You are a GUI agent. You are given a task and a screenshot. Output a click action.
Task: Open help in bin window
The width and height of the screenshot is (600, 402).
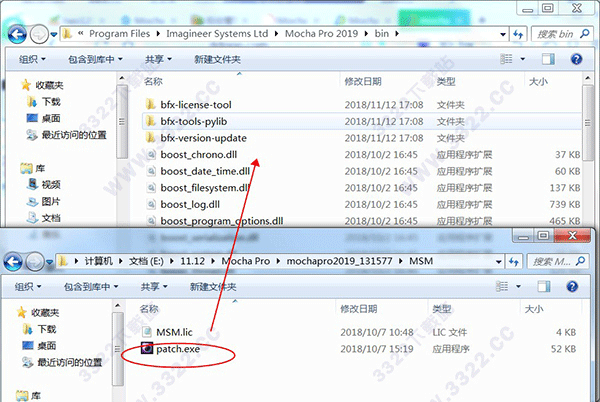[576, 59]
